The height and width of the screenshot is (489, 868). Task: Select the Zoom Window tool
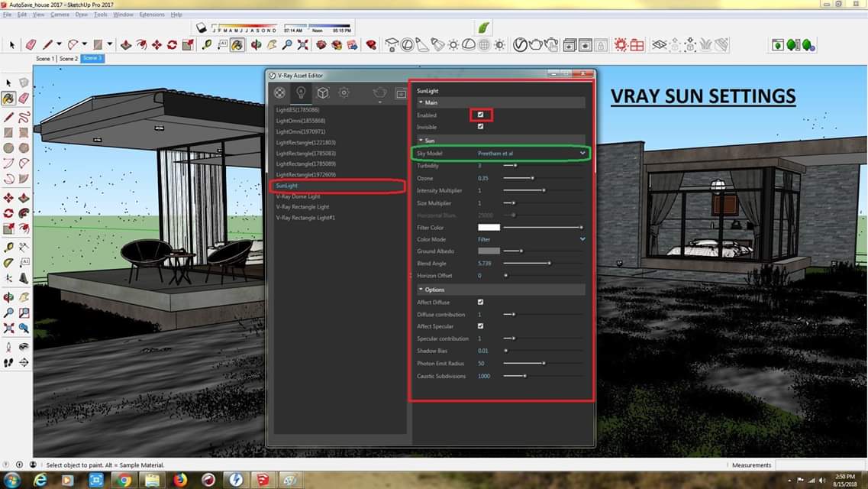click(x=24, y=313)
